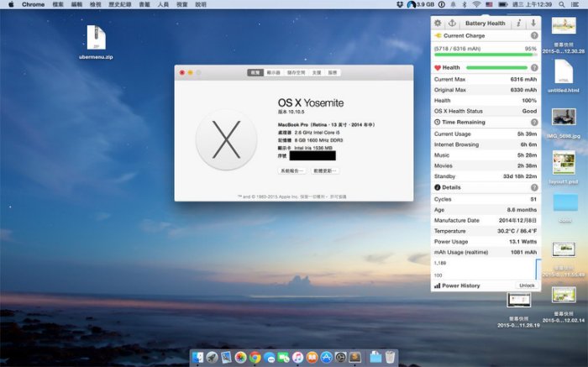Open App Store in the Dock

pos(326,357)
